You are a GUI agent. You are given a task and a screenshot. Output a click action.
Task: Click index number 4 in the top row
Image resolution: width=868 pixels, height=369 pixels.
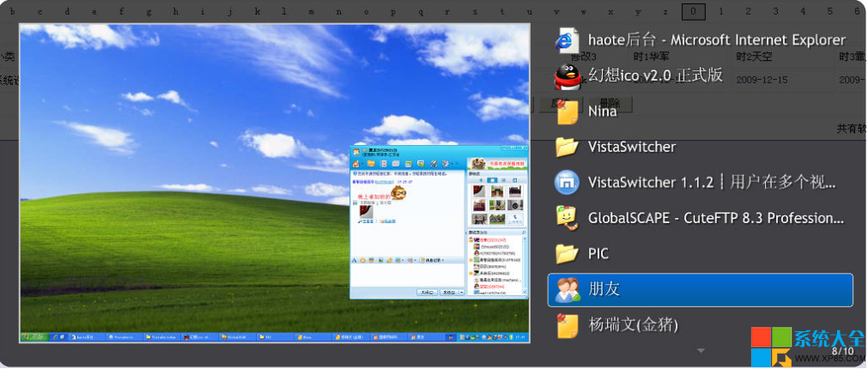click(803, 12)
